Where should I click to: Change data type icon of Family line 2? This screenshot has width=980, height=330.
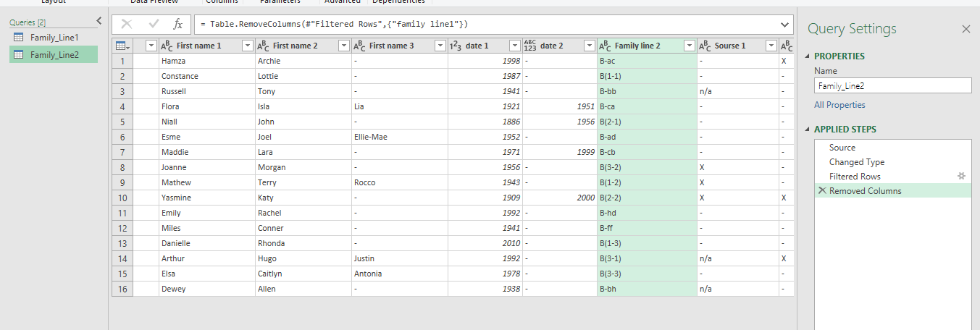coord(606,46)
